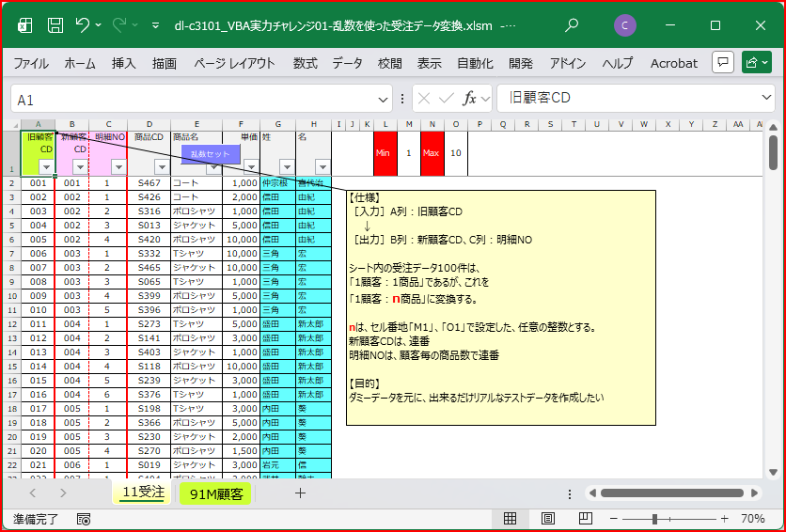The image size is (786, 532).
Task: Open the comments pane icon
Action: [722, 63]
